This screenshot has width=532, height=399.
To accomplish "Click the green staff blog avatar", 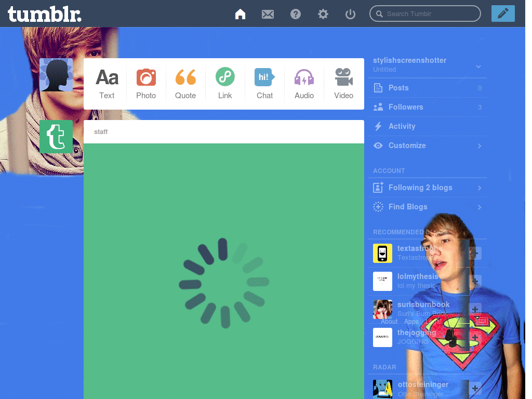I will 56,137.
